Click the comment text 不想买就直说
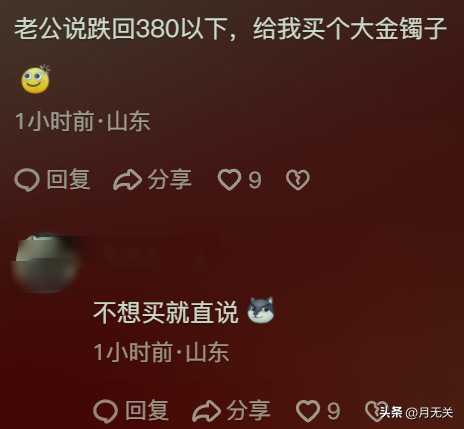 coord(166,312)
